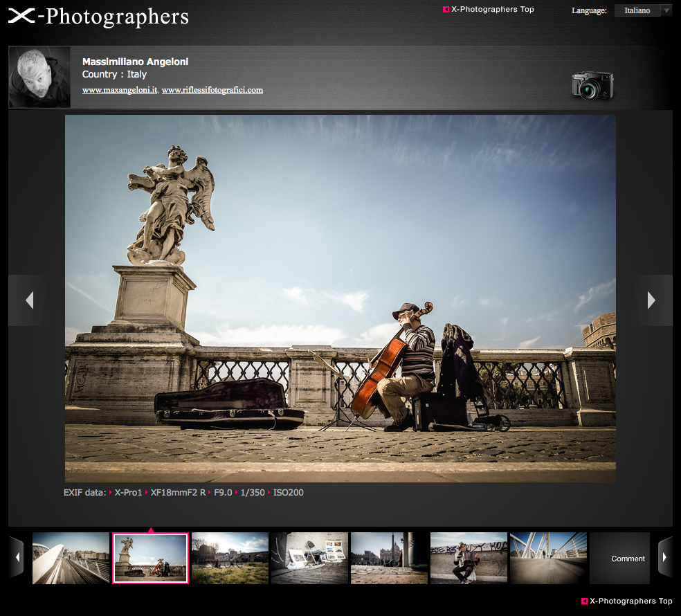Screen dimensions: 681x616
Task: Open www.maxangeloni.it website link
Action: 120,90
